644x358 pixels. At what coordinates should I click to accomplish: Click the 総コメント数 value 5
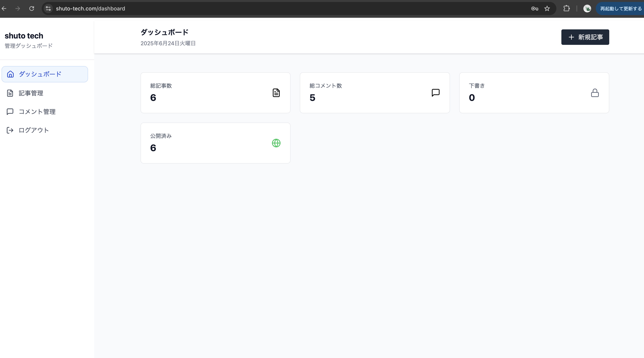(312, 98)
